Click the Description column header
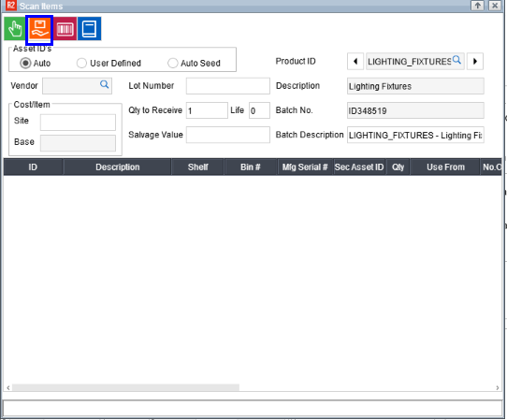Screen dimensions: 507x420 (117, 167)
